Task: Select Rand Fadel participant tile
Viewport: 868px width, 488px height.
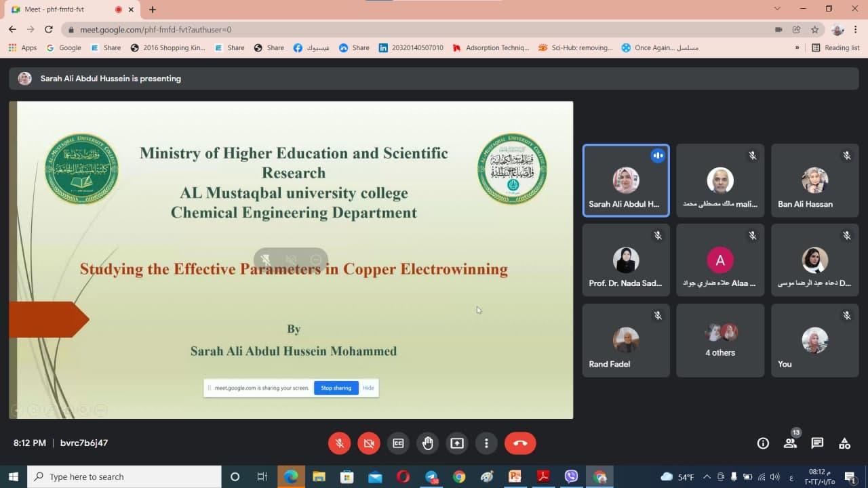Action: pyautogui.click(x=626, y=340)
